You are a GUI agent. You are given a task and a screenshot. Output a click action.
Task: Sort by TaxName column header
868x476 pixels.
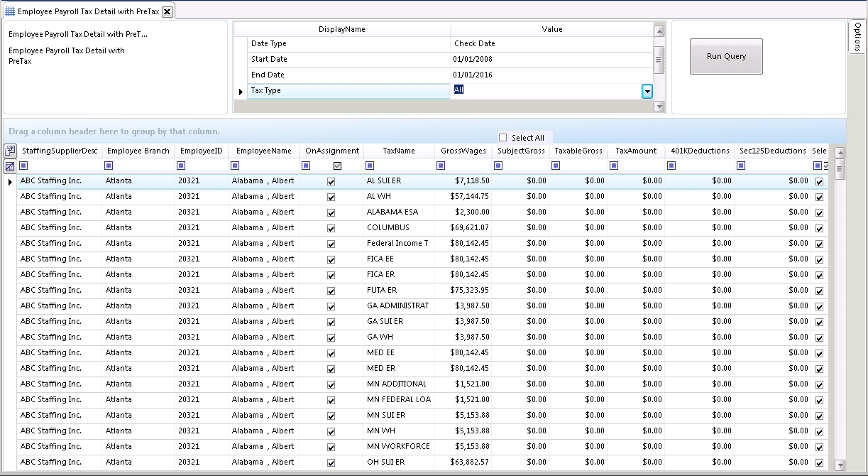[x=399, y=151]
